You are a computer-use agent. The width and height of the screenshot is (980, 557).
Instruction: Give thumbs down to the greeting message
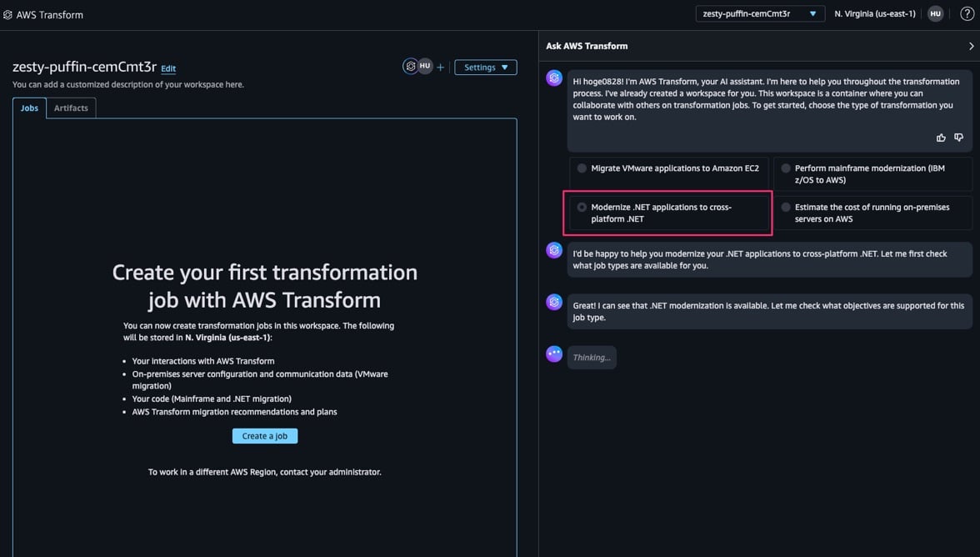pos(958,138)
